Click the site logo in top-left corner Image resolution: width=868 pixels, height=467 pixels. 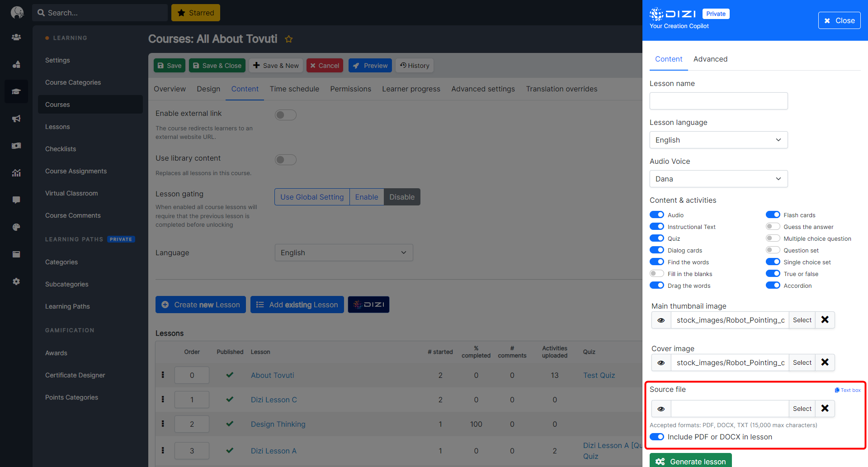tap(17, 12)
